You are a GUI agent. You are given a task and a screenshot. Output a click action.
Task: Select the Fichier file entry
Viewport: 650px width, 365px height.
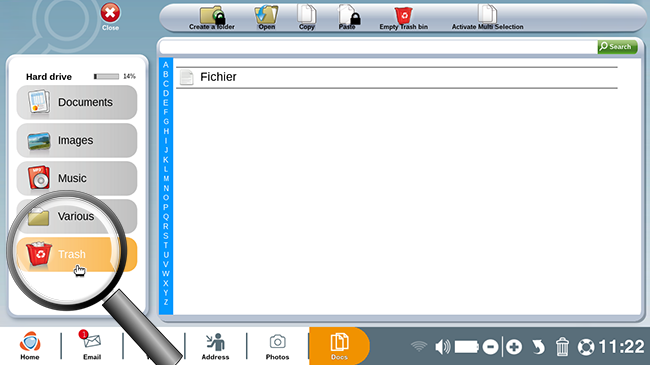tap(397, 77)
